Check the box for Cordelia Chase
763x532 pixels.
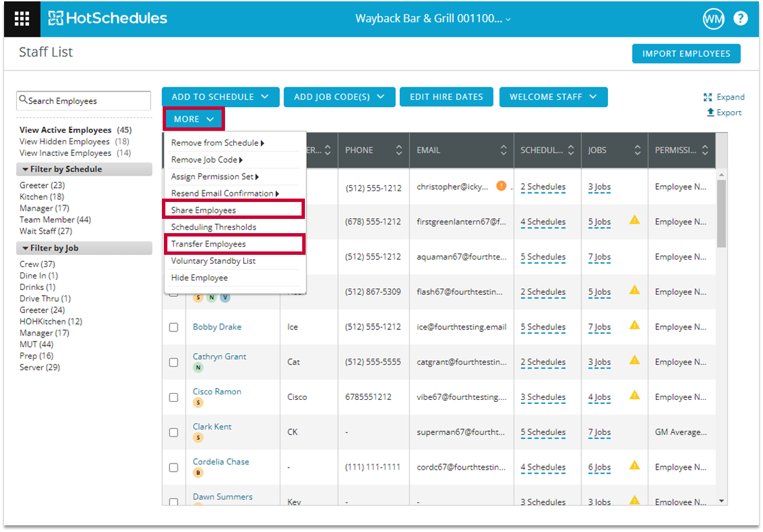[x=173, y=467]
